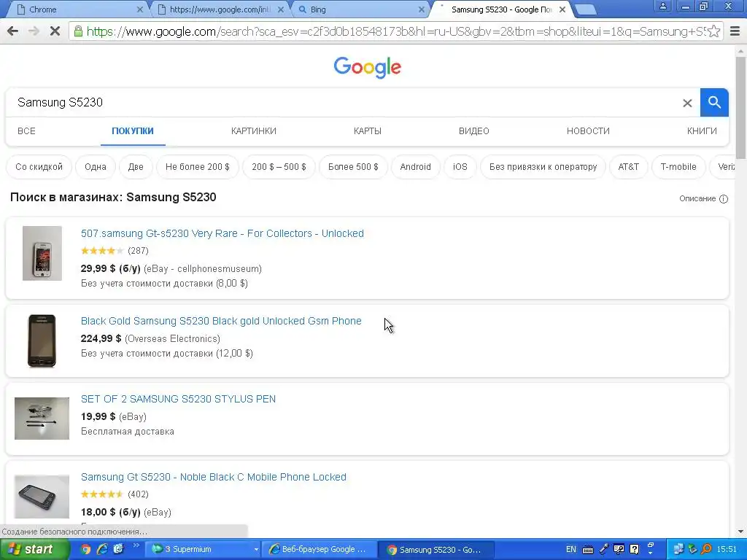Apply the Две filter chip

click(136, 167)
